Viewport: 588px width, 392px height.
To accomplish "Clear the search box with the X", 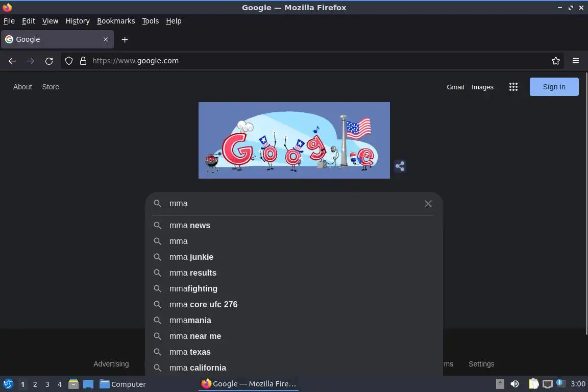I will click(428, 204).
